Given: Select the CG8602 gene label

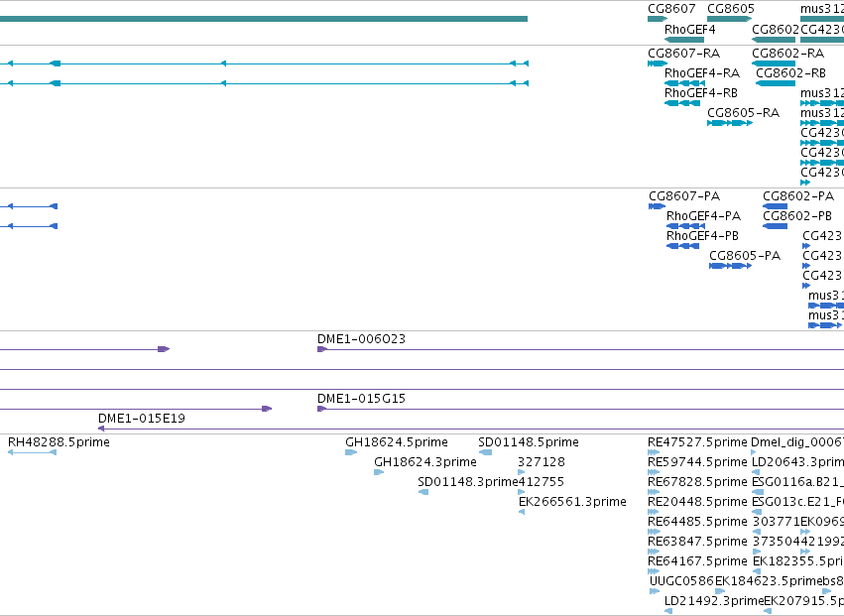Looking at the screenshot, I should [776, 30].
